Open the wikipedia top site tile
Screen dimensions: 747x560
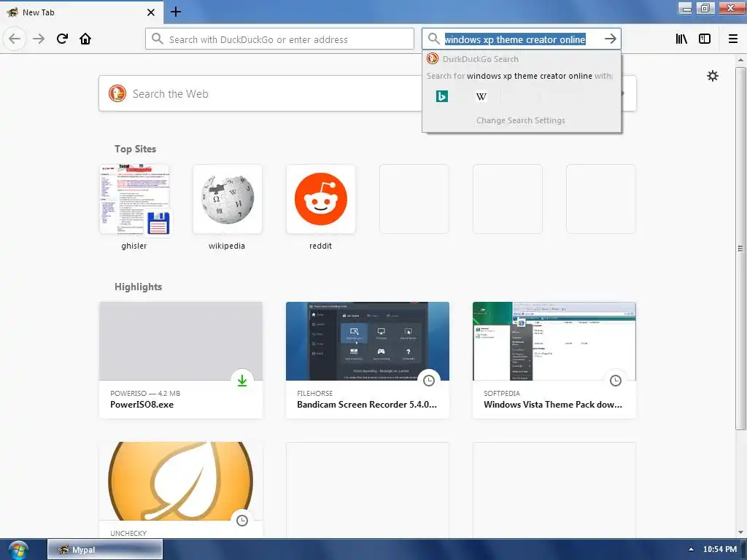228,200
